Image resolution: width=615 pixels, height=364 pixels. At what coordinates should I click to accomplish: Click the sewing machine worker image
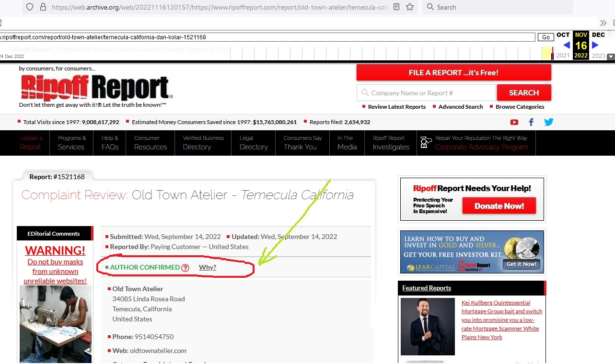[56, 324]
